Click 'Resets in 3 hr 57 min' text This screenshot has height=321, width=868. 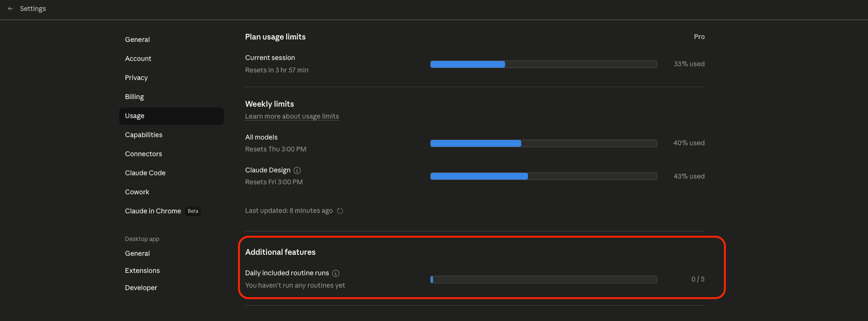pyautogui.click(x=277, y=70)
